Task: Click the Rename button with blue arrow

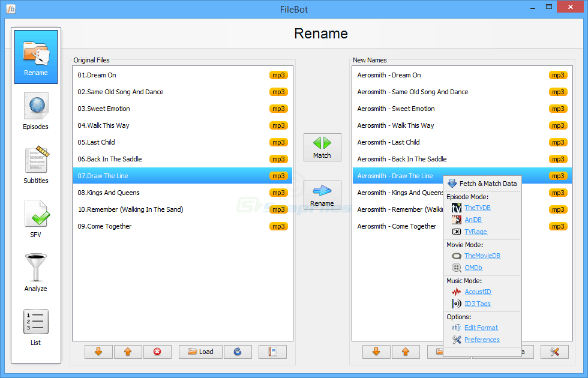Action: [x=322, y=195]
